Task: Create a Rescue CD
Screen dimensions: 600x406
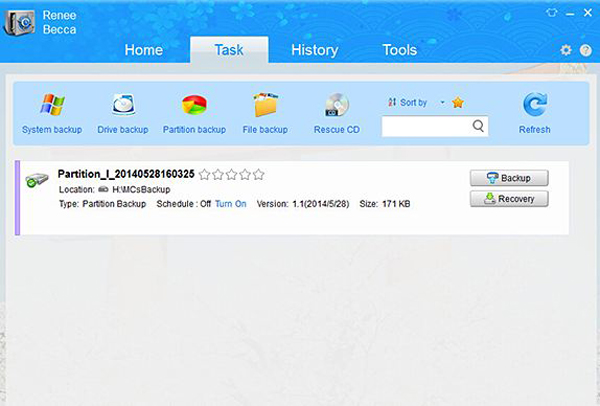Action: 336,112
